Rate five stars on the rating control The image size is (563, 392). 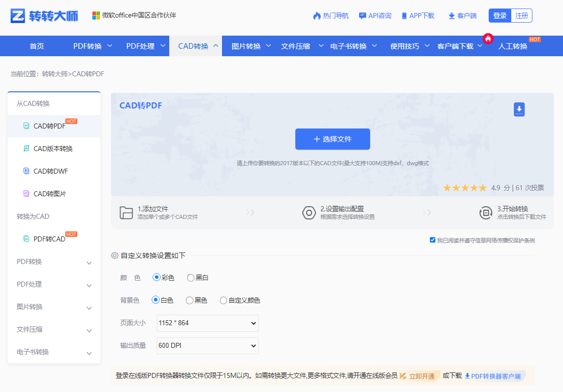(482, 188)
